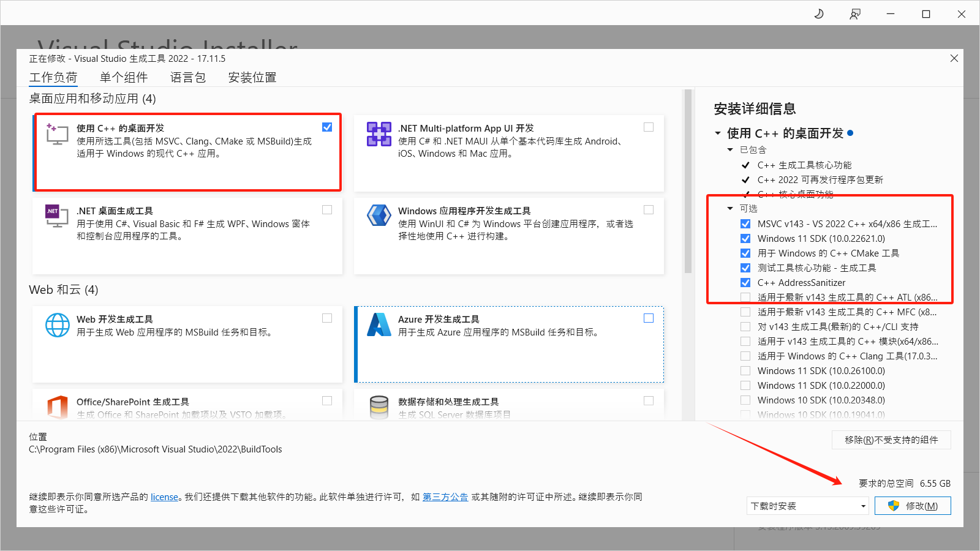Close the modify workload dialog

click(954, 58)
